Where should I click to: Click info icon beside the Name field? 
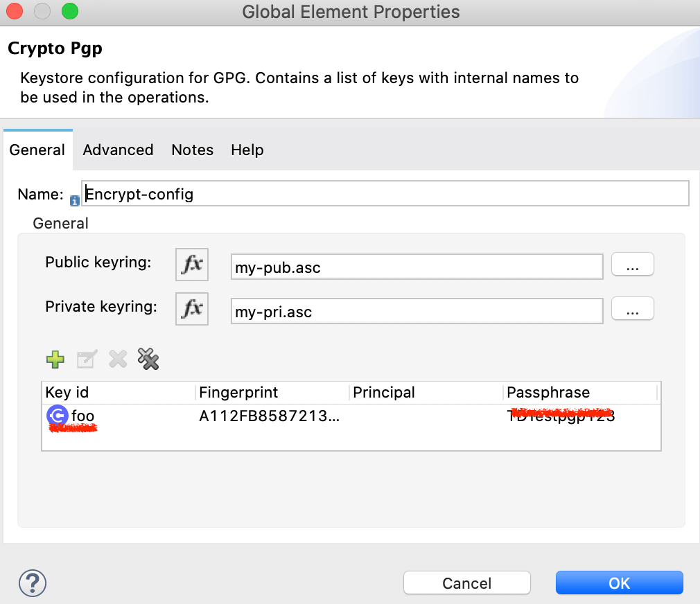(74, 201)
